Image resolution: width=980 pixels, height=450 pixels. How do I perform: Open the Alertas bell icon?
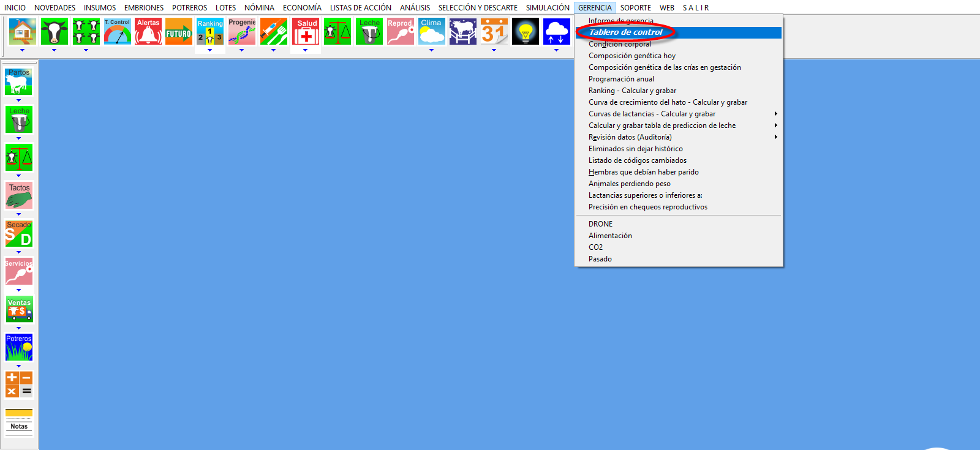(x=148, y=31)
